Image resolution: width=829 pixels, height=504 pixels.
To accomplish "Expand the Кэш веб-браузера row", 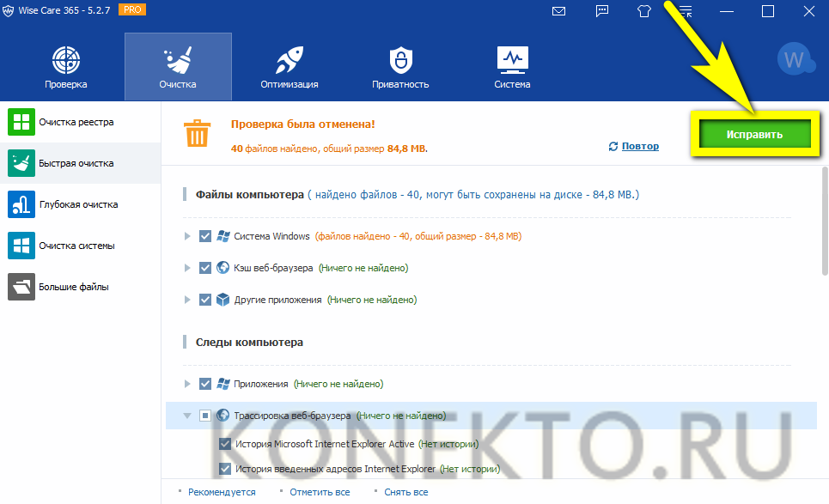I will point(187,268).
